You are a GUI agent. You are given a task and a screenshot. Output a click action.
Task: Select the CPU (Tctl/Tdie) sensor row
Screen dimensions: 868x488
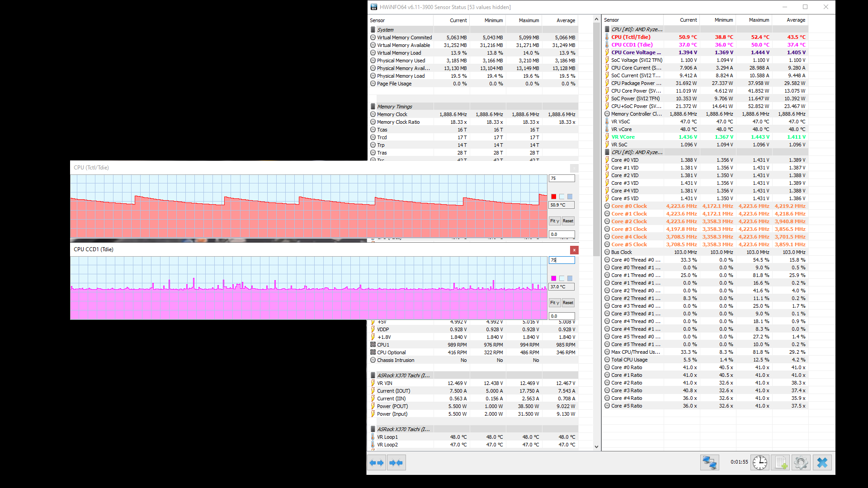pyautogui.click(x=631, y=37)
